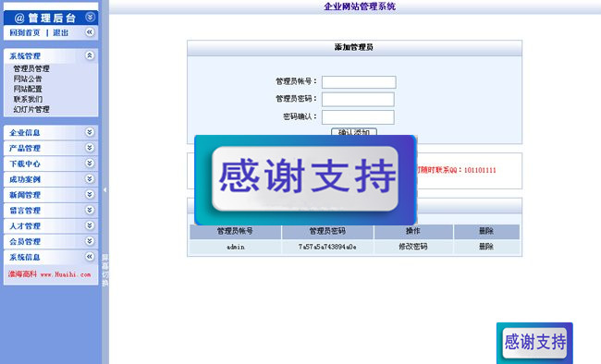Click the 确认添加 button
Screen dimensions: 601x364
354,132
